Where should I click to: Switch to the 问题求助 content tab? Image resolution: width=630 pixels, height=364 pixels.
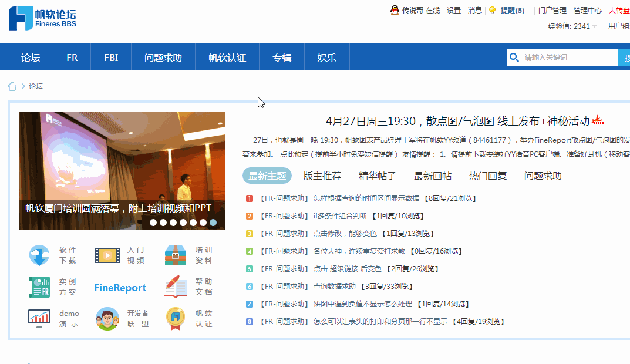coord(543,176)
